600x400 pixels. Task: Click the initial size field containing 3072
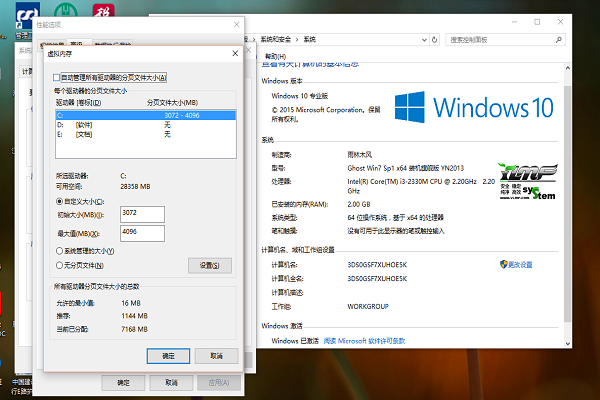[x=142, y=214]
